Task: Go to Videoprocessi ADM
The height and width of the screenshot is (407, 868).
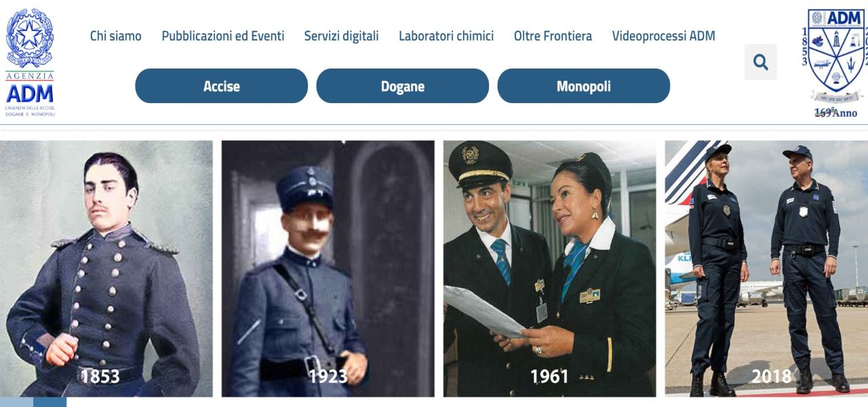Action: click(x=663, y=36)
